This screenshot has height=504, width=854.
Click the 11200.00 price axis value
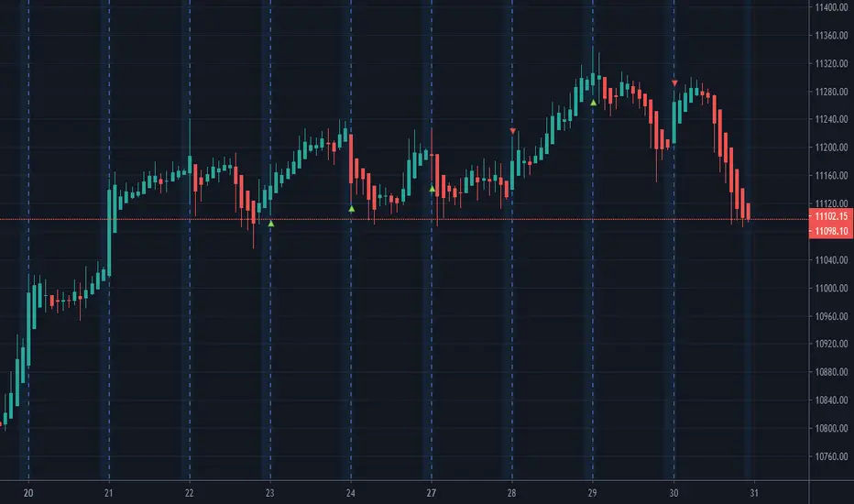[x=831, y=148]
